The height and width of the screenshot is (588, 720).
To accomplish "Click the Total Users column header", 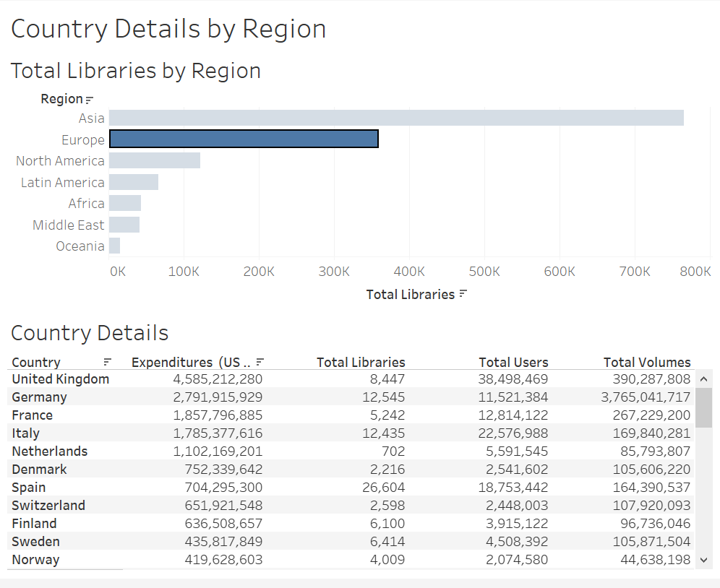I will 513,361.
